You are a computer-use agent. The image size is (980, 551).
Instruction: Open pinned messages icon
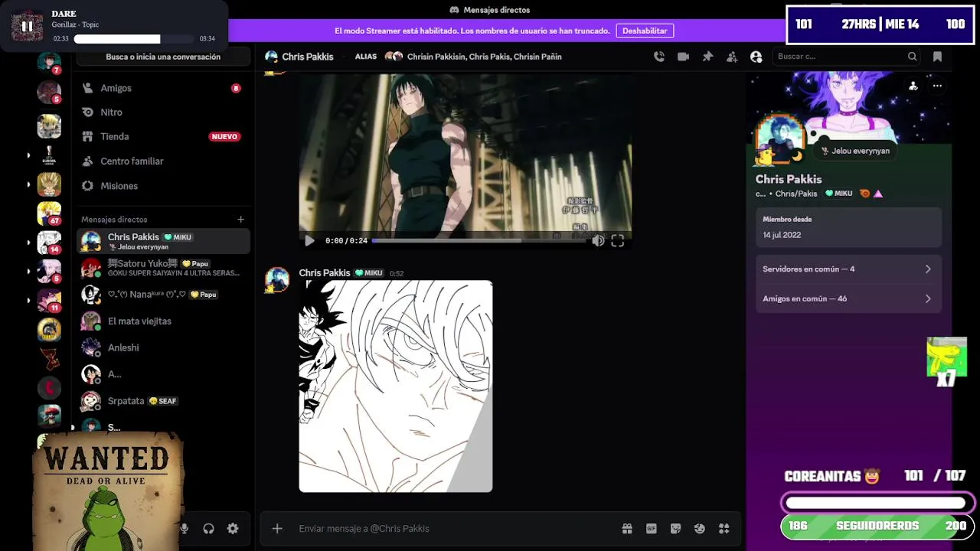pyautogui.click(x=707, y=57)
